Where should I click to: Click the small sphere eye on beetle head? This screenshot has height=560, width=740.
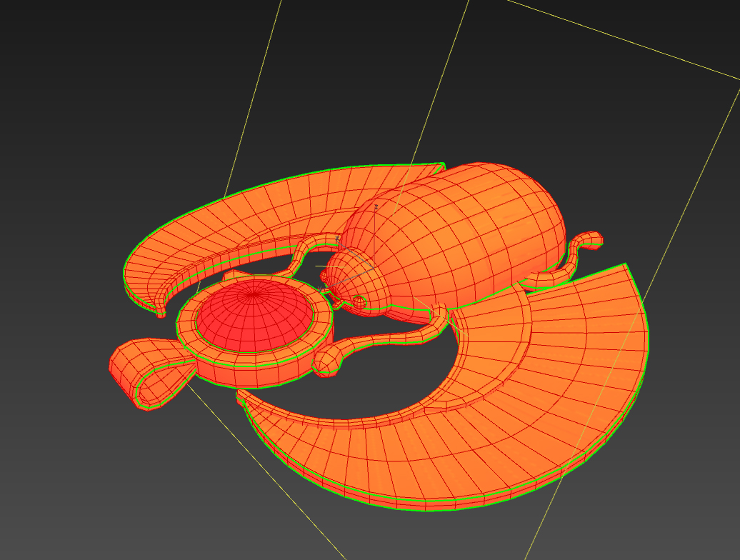(x=358, y=302)
